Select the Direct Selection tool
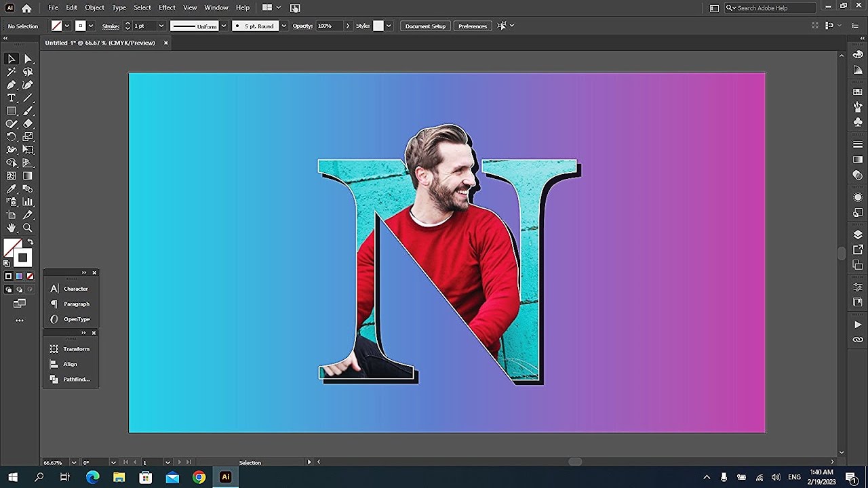The height and width of the screenshot is (488, 868). pos(28,59)
